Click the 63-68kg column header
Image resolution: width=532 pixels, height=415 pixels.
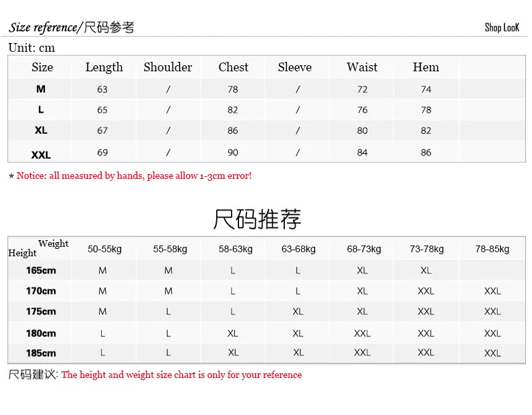tap(298, 249)
